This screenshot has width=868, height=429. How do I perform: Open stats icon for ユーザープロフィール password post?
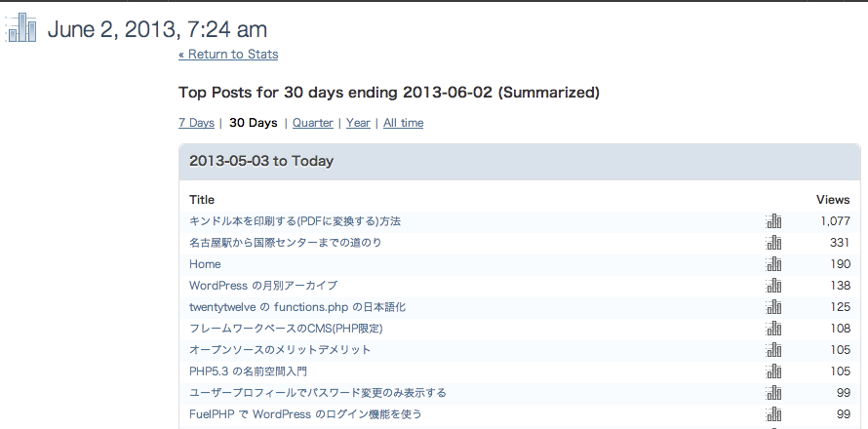(773, 393)
